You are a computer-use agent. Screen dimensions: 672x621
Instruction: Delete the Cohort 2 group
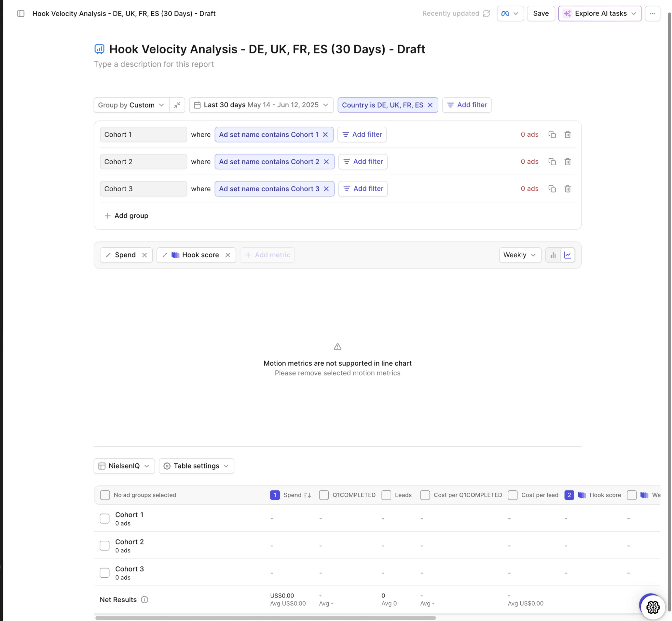pyautogui.click(x=567, y=162)
